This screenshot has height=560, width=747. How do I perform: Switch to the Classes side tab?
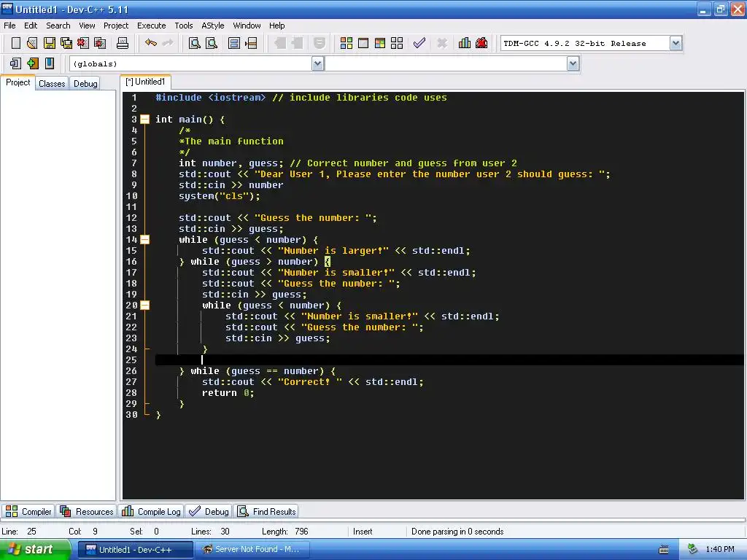[52, 83]
